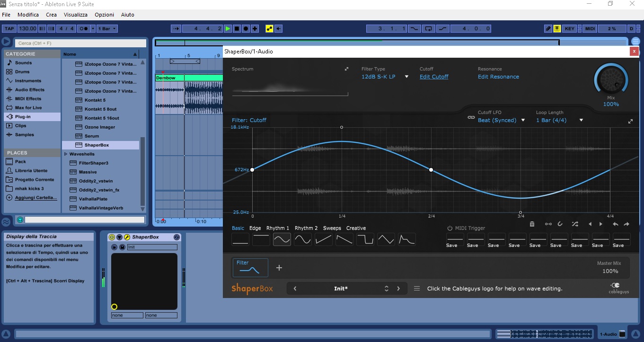
Task: Click the ShaperBox Mix knob
Action: tap(611, 79)
